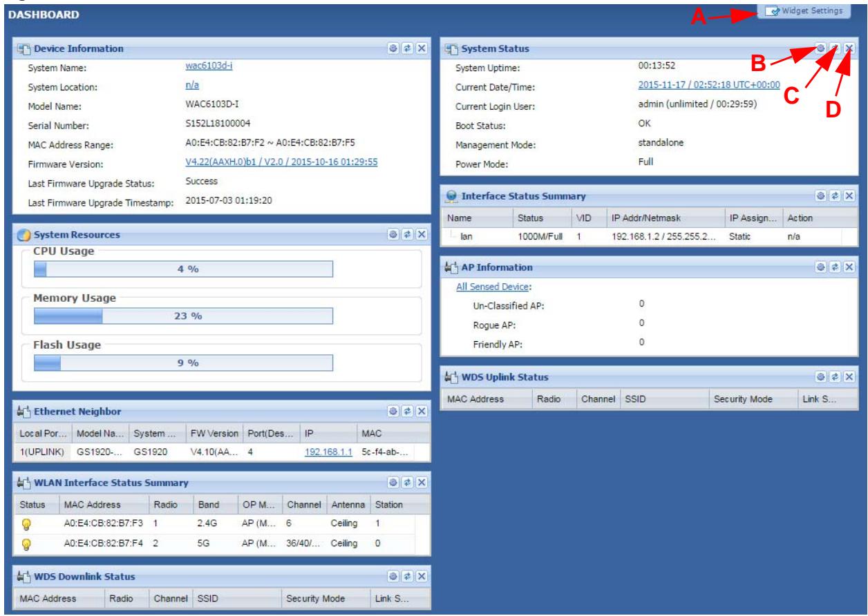Click the System Resources pie icon
Image resolution: width=868 pixels, height=616 pixels.
[24, 235]
